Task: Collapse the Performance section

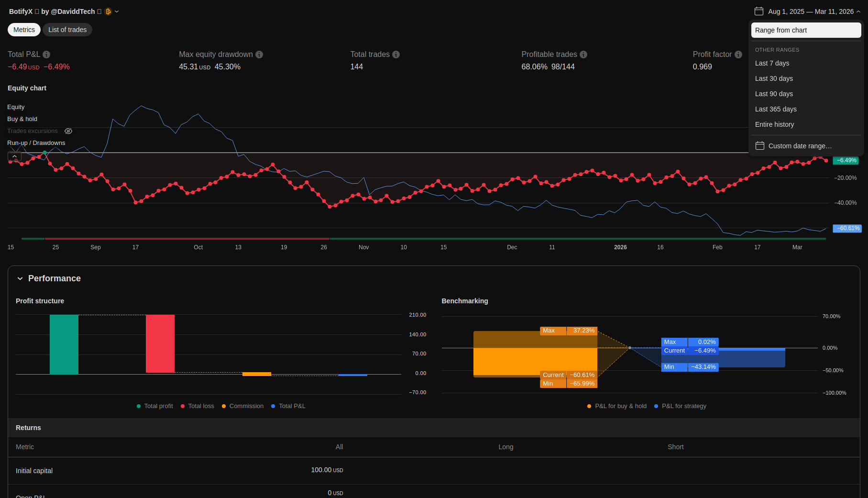Action: click(20, 278)
